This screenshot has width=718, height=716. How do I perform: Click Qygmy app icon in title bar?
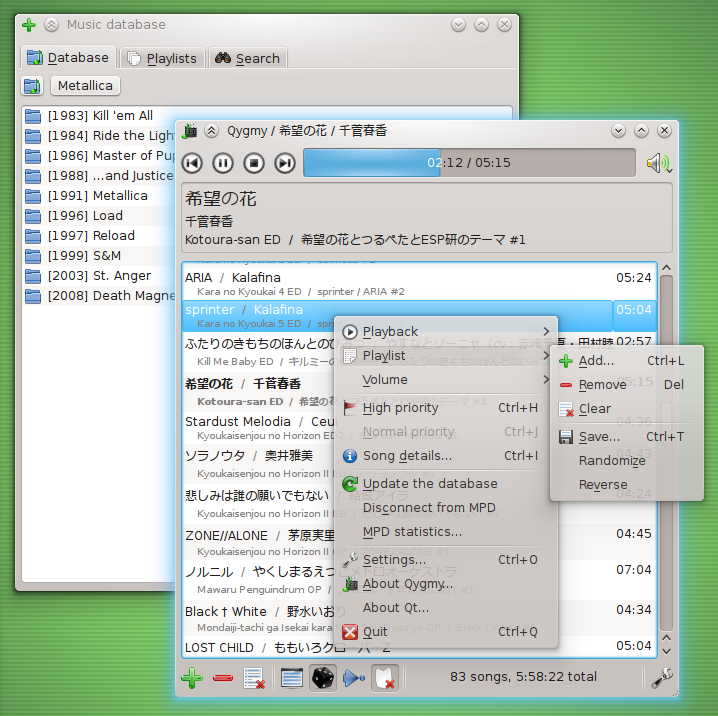(x=190, y=131)
